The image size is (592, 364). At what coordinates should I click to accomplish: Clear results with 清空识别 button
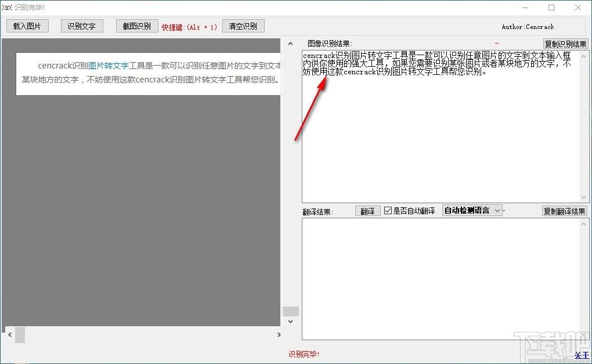coord(243,26)
